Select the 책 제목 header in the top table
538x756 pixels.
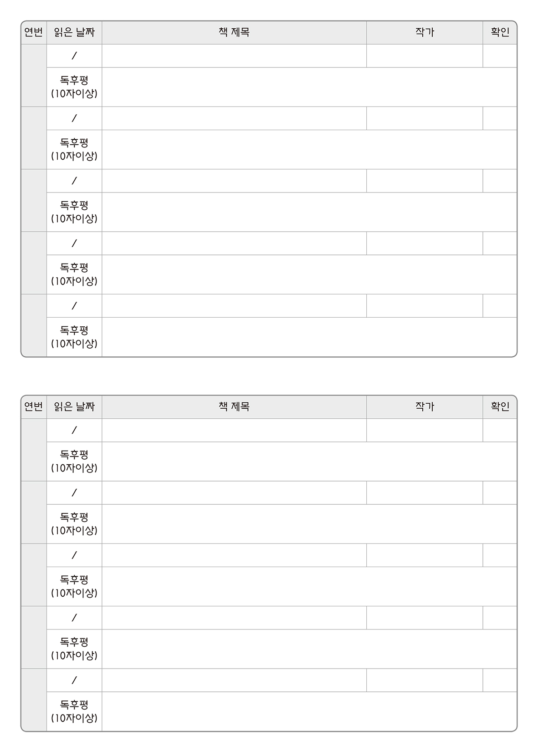pyautogui.click(x=234, y=32)
